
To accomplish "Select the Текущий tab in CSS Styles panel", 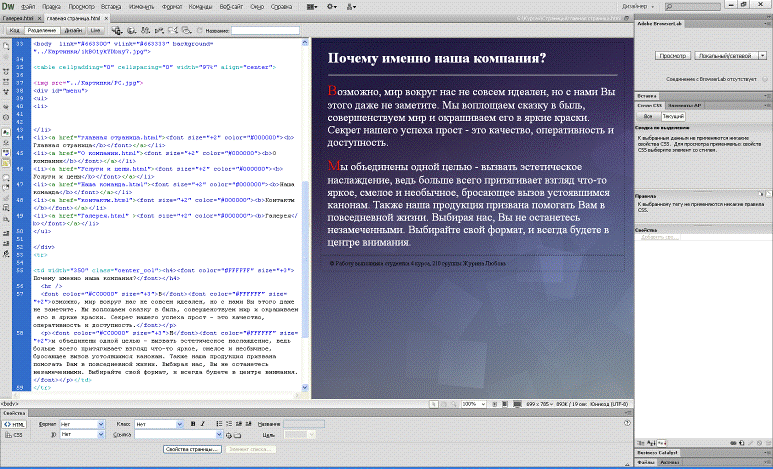I will (671, 115).
